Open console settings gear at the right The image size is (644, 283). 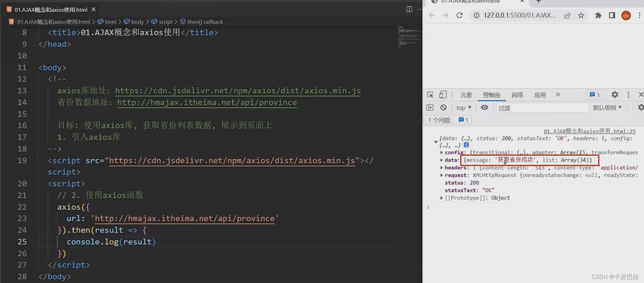pyautogui.click(x=641, y=107)
